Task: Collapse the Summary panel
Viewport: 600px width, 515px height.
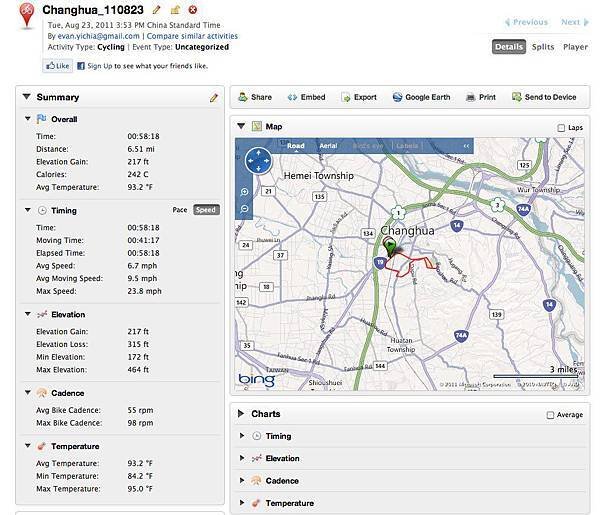Action: 26,97
